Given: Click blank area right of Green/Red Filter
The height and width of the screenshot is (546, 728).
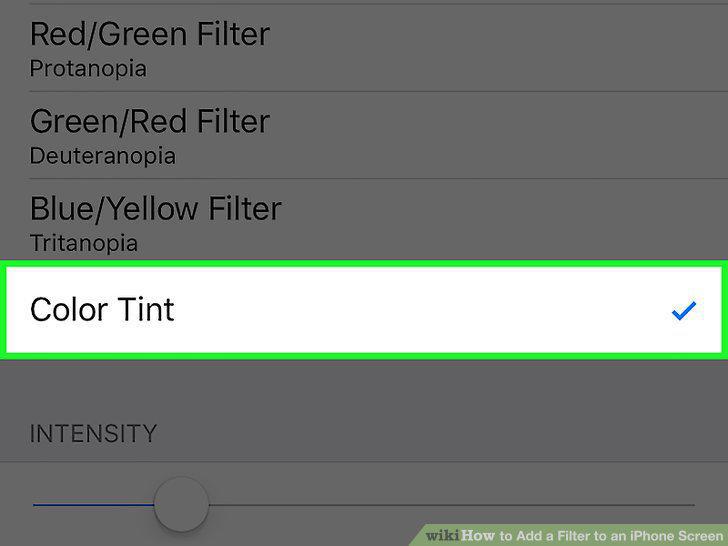Looking at the screenshot, I should (x=499, y=135).
